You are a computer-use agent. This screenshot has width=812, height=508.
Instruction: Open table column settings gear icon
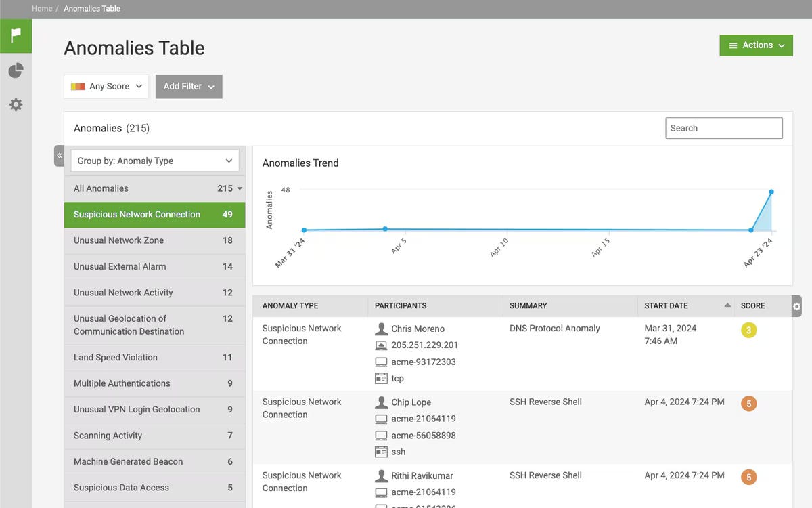point(796,306)
